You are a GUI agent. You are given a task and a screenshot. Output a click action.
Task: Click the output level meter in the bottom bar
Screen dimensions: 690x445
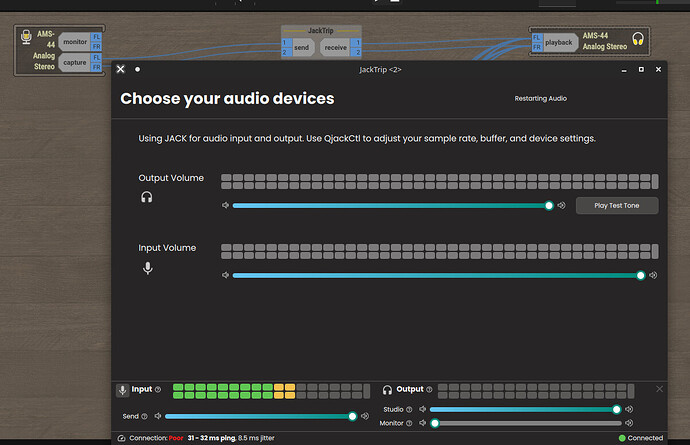536,391
